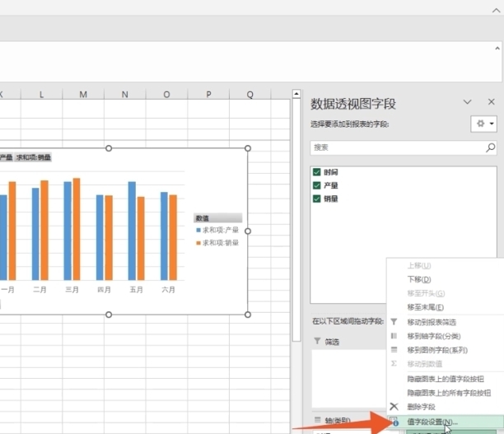Uncheck the 销量 field checkbox
504x434 pixels.
pos(317,198)
